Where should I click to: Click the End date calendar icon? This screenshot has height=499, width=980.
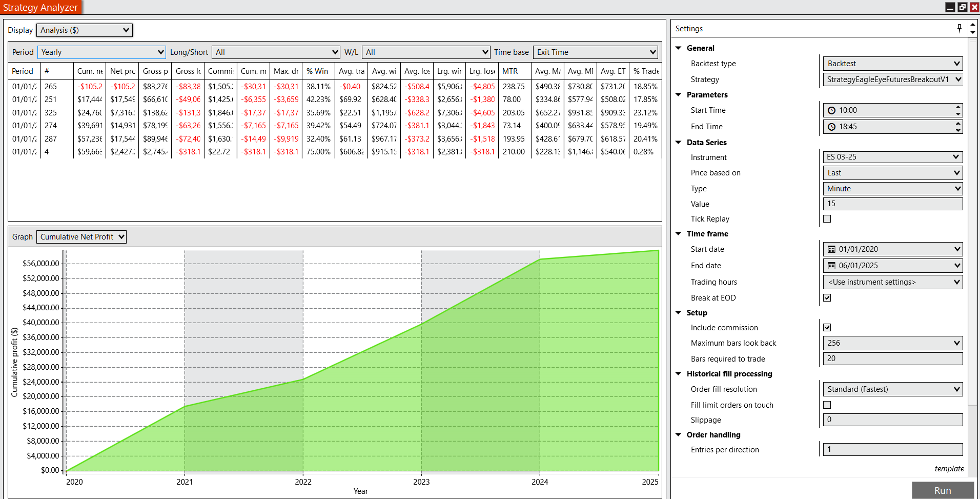832,266
